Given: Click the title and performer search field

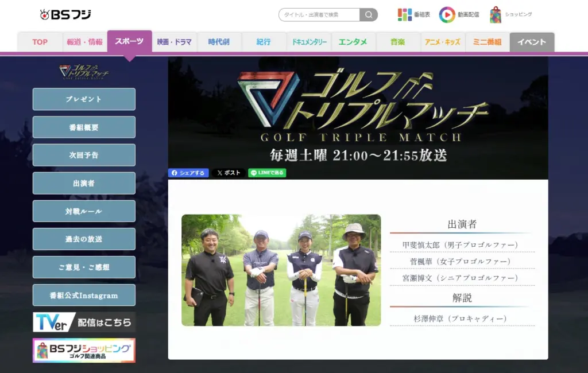Looking at the screenshot, I should coord(319,14).
